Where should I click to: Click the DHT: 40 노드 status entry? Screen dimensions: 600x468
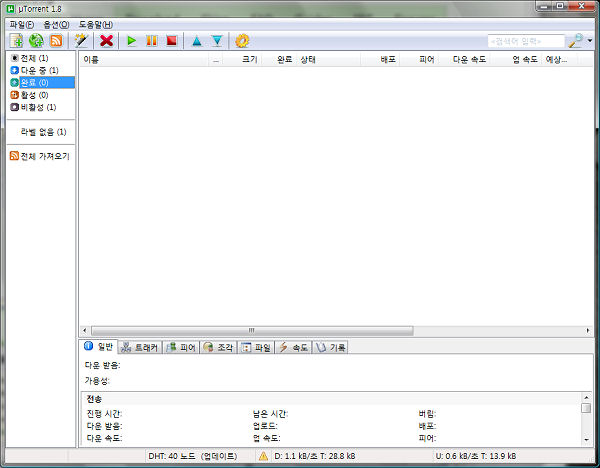193,456
